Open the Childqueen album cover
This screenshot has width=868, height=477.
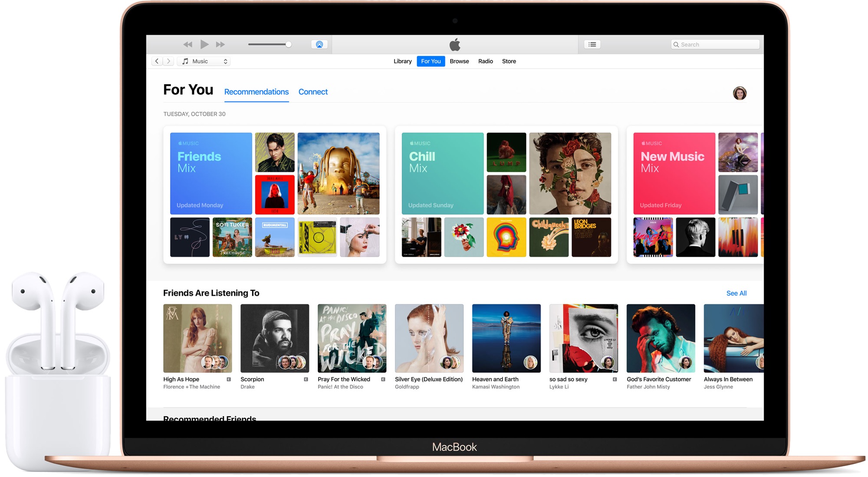coord(549,237)
